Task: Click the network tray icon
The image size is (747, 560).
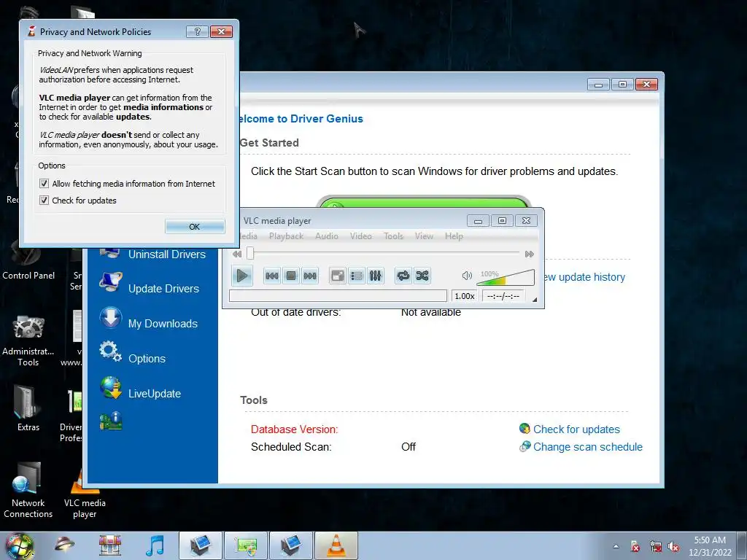Action: (x=656, y=547)
